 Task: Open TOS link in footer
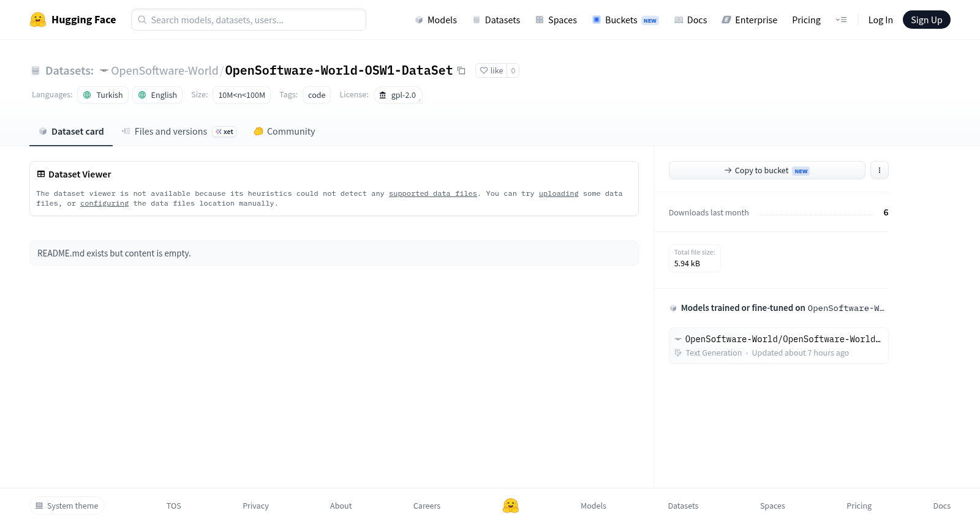point(174,506)
